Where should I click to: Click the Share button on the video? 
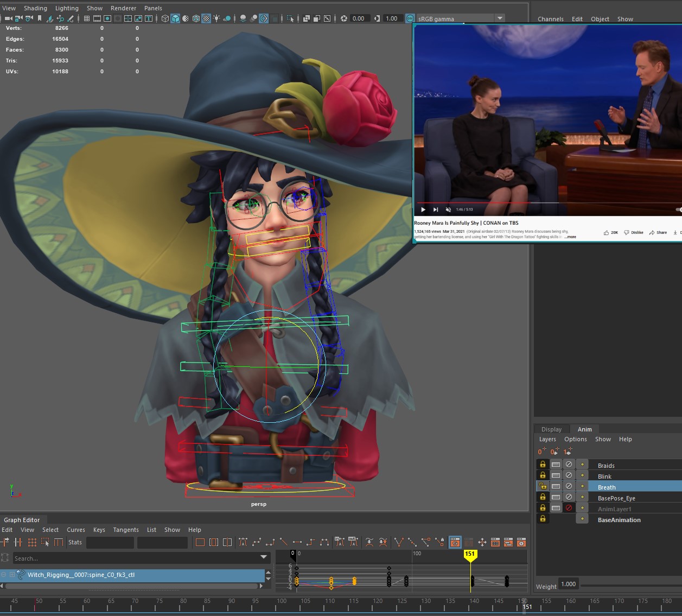click(658, 232)
